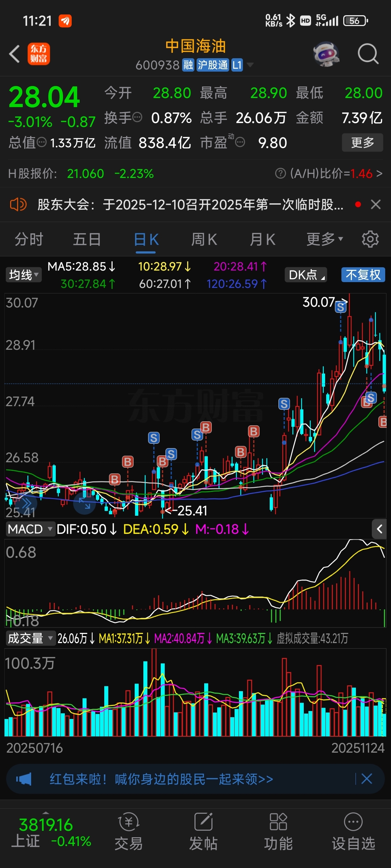
Task: Expand the 均线 indicator dropdown
Action: 24,275
